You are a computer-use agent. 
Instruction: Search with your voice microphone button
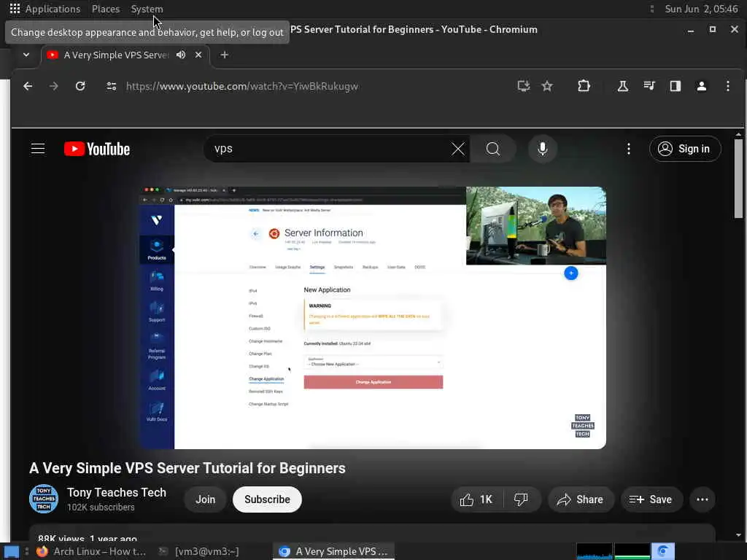pos(542,149)
